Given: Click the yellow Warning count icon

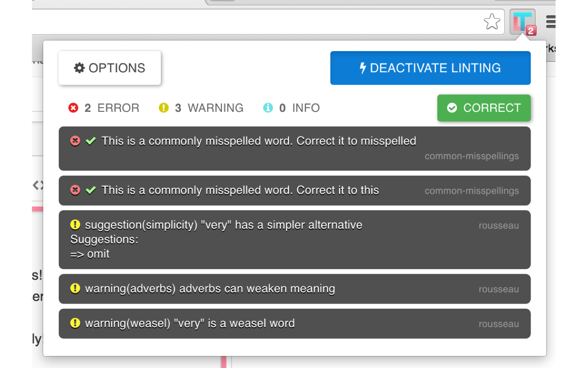Looking at the screenshot, I should click(x=164, y=108).
